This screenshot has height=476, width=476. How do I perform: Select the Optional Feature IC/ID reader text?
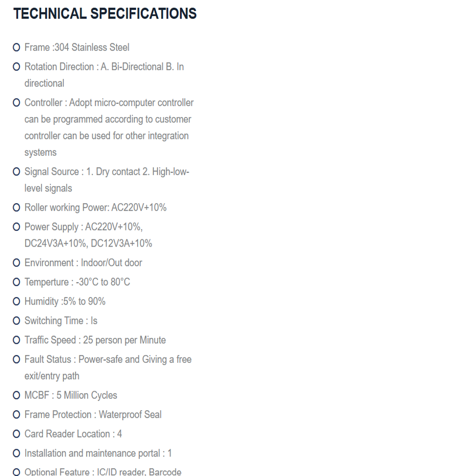pyautogui.click(x=103, y=472)
